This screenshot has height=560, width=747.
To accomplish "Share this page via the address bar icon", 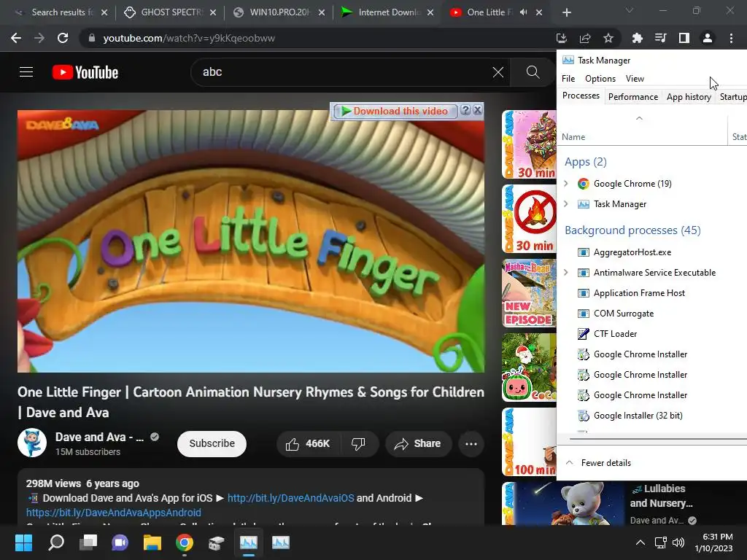I will (585, 38).
